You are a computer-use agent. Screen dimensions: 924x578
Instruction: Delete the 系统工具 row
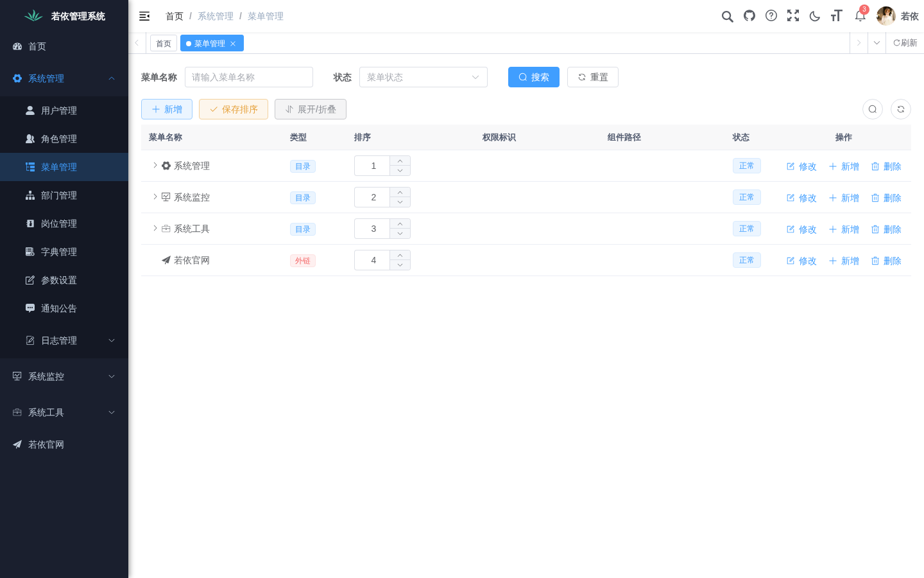tap(886, 229)
